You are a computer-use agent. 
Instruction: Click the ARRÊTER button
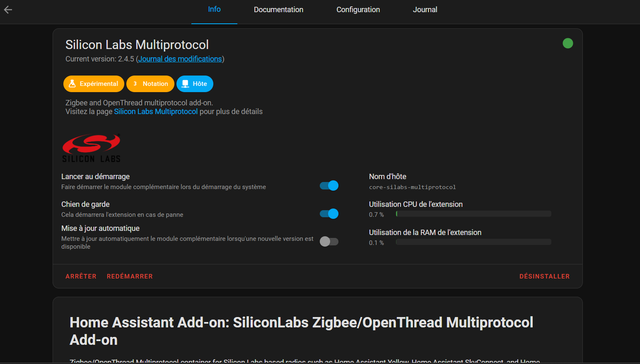click(81, 276)
